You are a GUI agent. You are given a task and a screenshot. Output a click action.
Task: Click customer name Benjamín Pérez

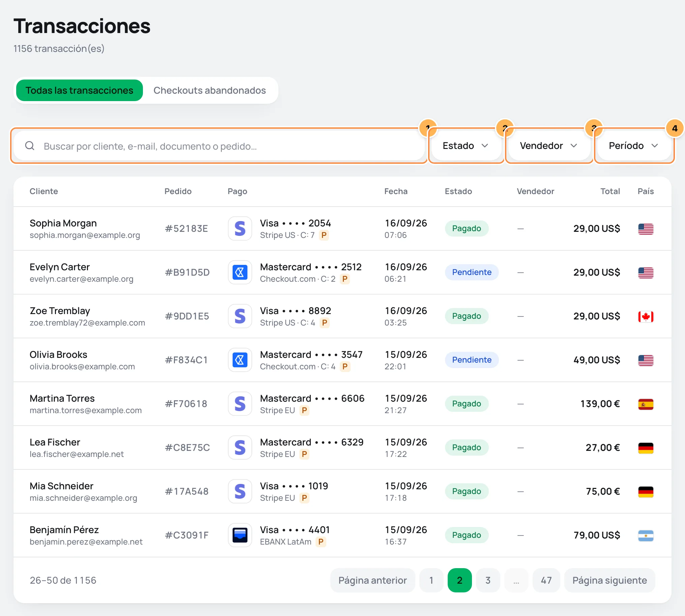(64, 530)
